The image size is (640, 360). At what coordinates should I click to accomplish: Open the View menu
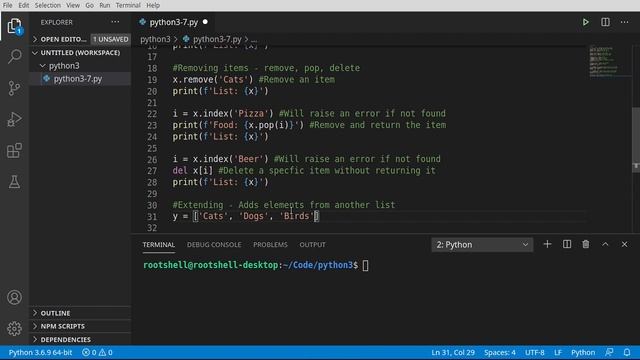tap(73, 5)
